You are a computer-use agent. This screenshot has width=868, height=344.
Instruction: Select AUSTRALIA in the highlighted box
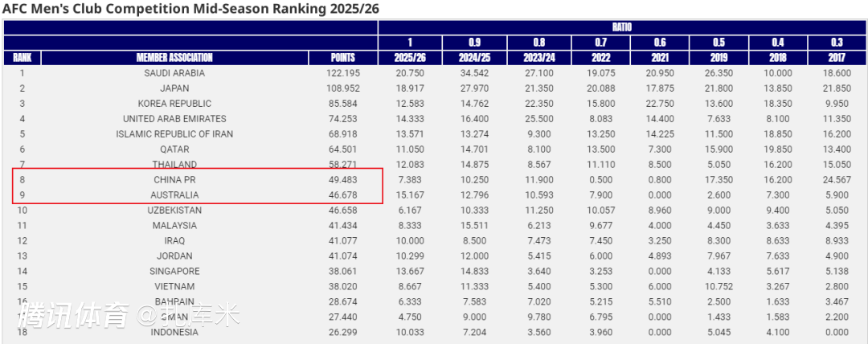pyautogui.click(x=174, y=195)
